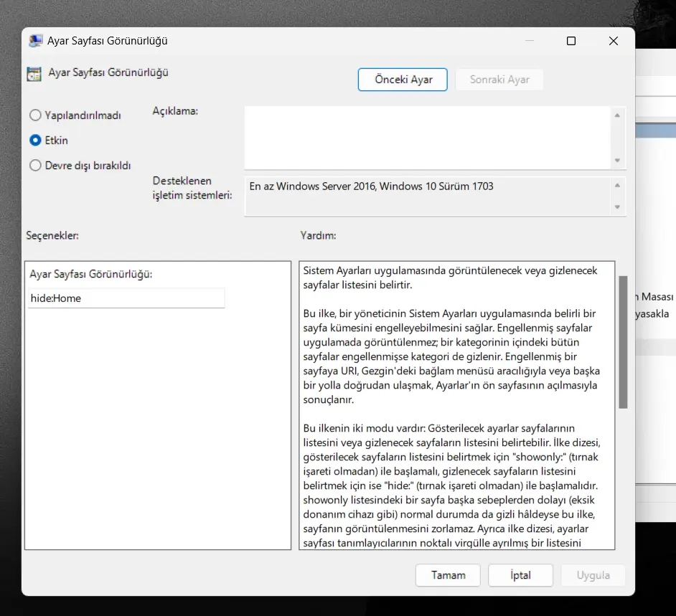This screenshot has height=616, width=676.
Task: Click inside the Açıklama text box
Action: [427, 138]
